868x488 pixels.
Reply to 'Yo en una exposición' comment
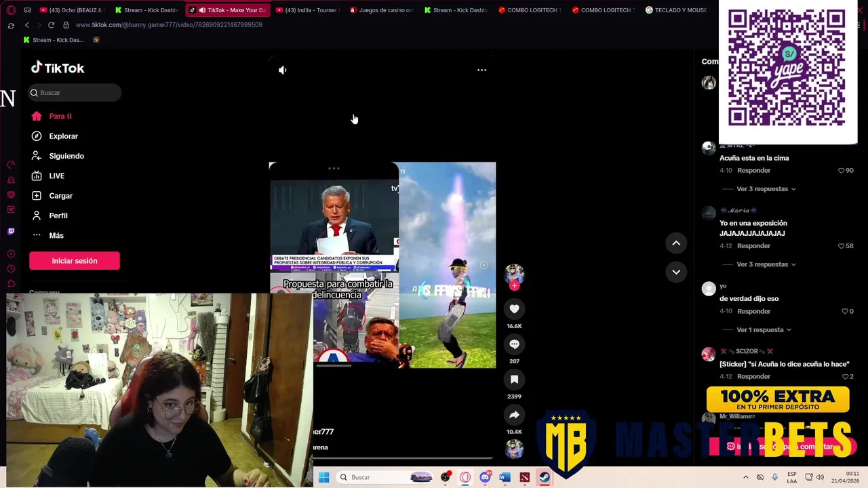[754, 246]
